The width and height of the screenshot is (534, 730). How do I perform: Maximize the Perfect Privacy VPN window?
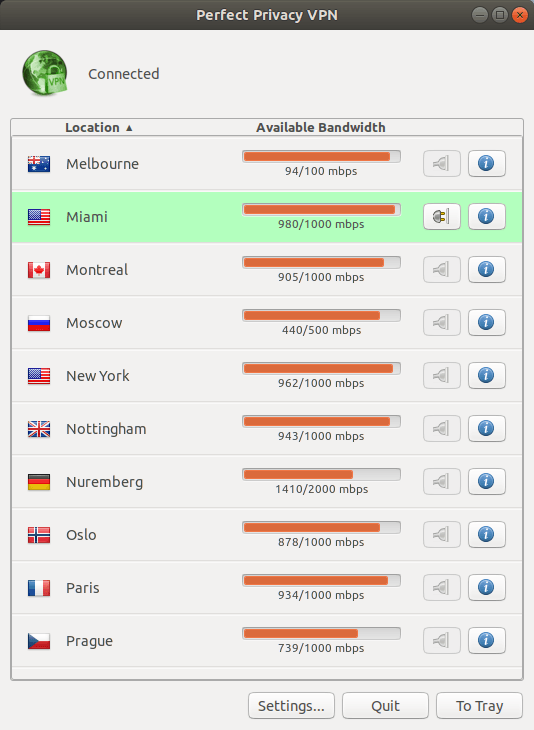point(500,15)
